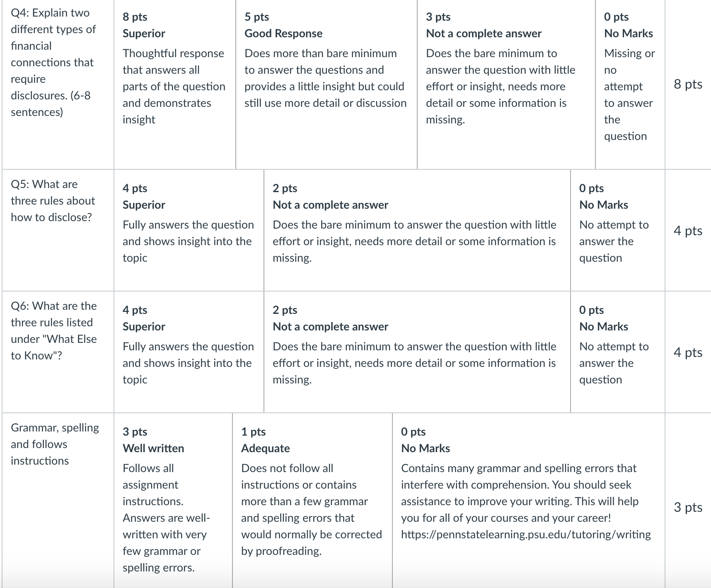This screenshot has width=711, height=588.
Task: Click the Grammar, spelling criterion description
Action: click(55, 444)
